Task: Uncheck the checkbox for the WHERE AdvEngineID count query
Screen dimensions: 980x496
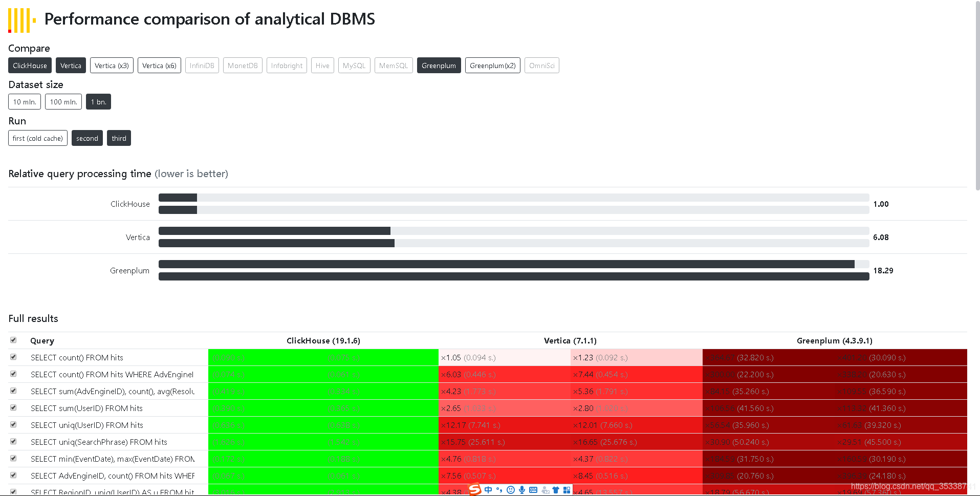Action: click(x=13, y=374)
